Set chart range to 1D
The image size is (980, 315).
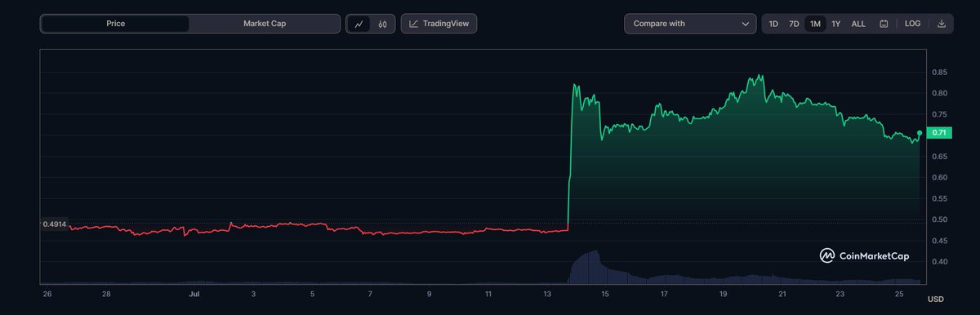773,24
